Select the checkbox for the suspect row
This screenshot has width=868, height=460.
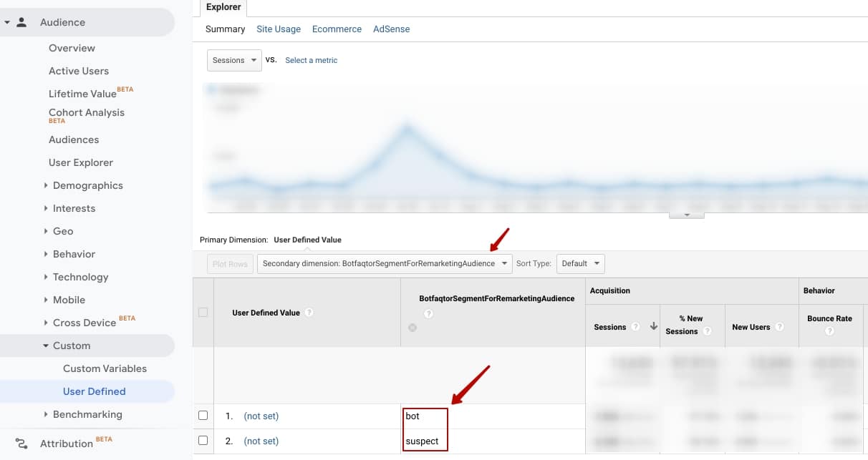tap(203, 441)
